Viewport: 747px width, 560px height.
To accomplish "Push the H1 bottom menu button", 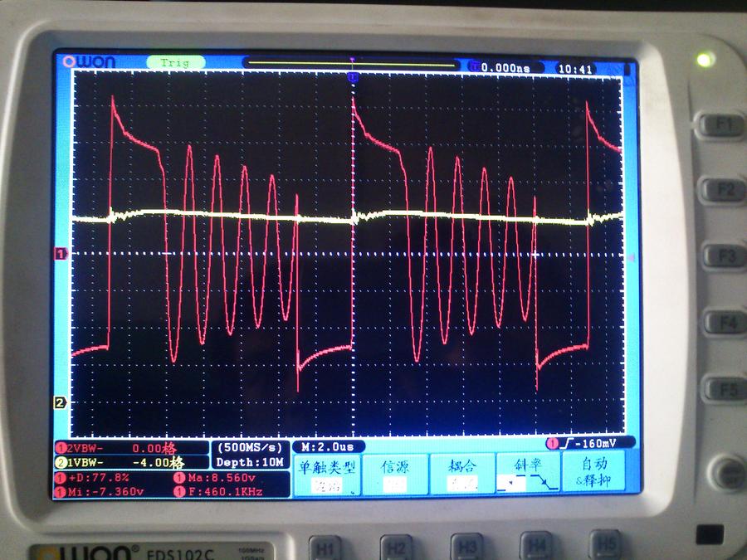I will click(x=326, y=548).
